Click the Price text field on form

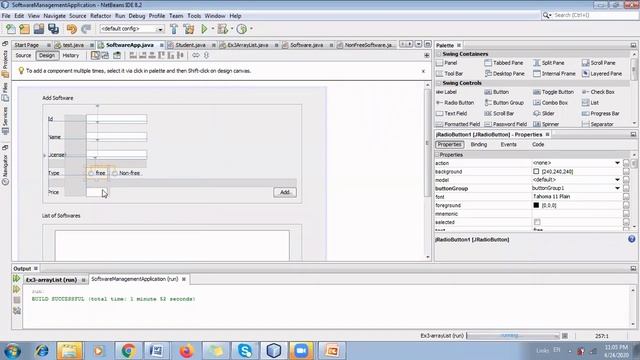click(x=97, y=192)
